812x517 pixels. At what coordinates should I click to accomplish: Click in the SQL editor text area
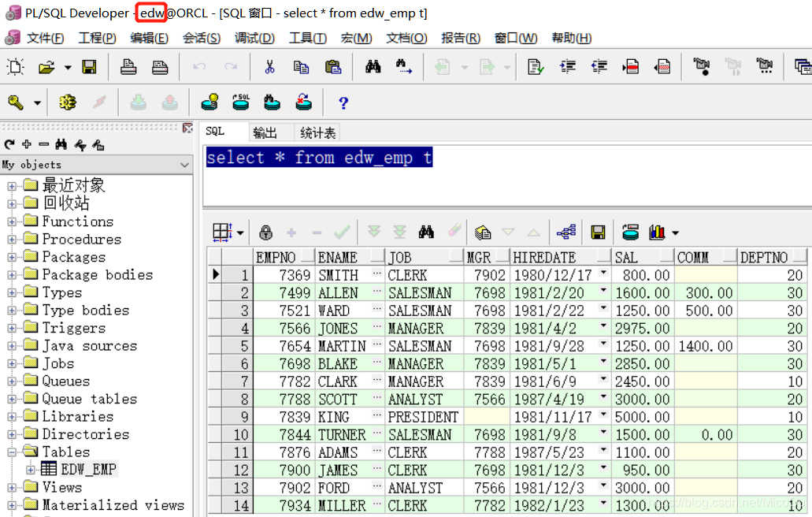click(507, 176)
